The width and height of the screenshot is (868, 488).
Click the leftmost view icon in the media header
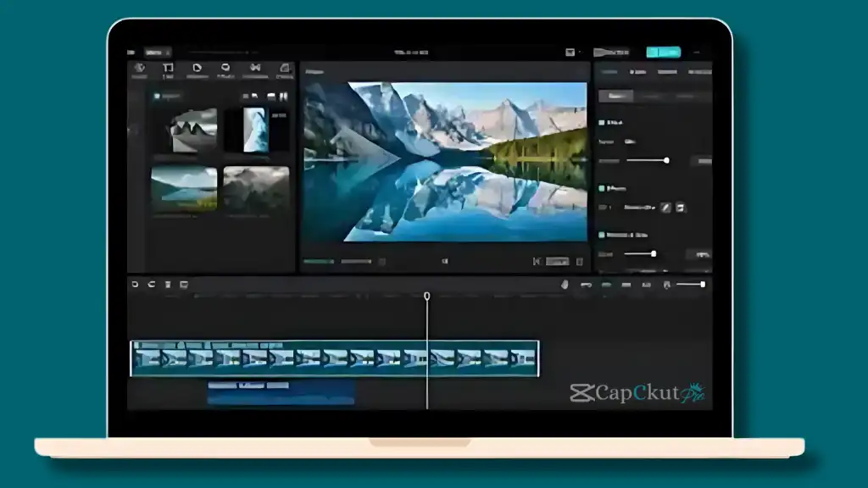[x=245, y=97]
